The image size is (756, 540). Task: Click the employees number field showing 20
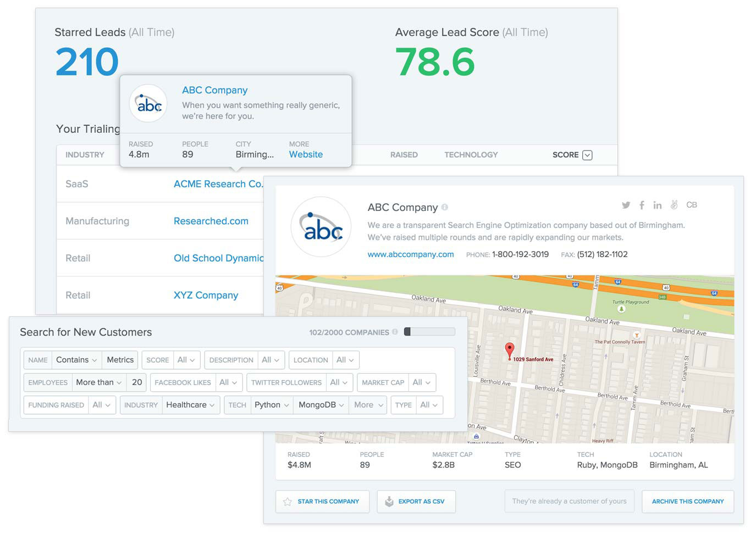click(137, 382)
